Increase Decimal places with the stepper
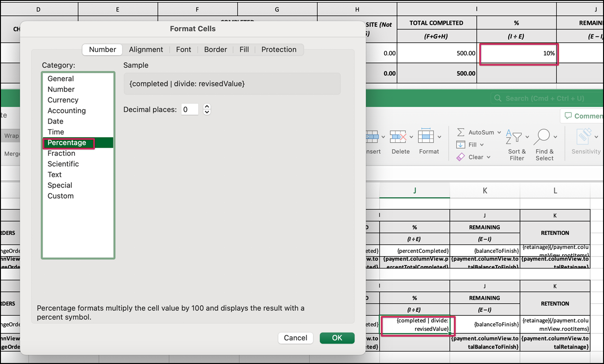This screenshot has height=364, width=604. tap(207, 107)
